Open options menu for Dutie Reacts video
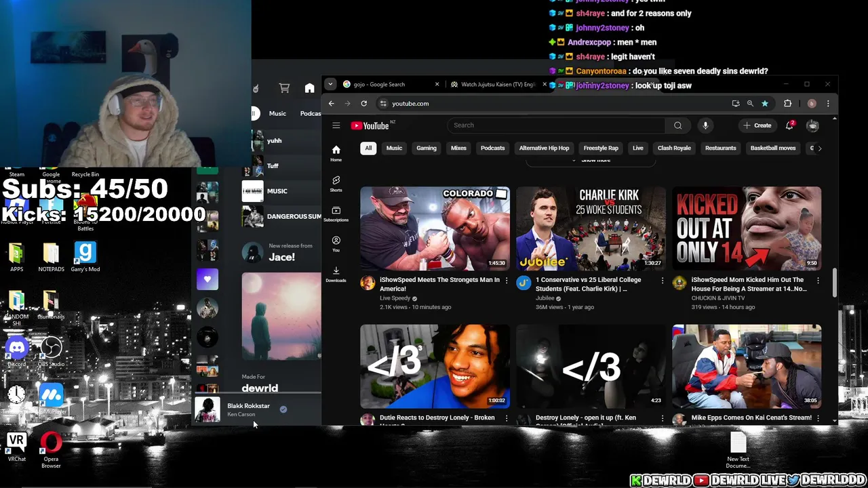Image resolution: width=868 pixels, height=488 pixels. coord(507,418)
